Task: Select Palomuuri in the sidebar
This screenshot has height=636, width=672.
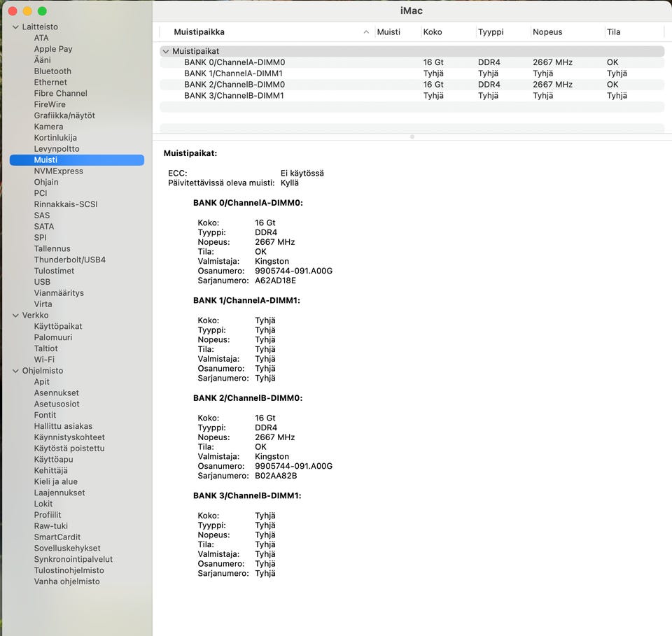Action: [x=53, y=337]
